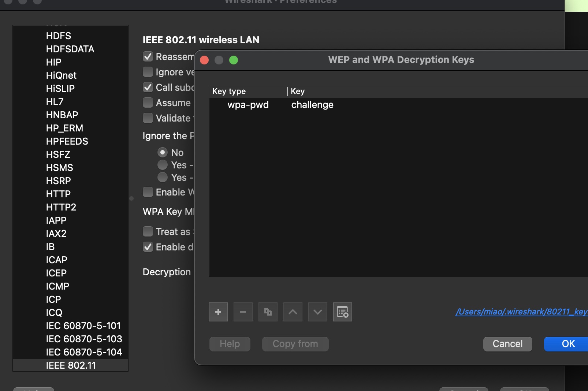Select IAX2 in the protocol list
The image size is (588, 391).
pos(56,234)
